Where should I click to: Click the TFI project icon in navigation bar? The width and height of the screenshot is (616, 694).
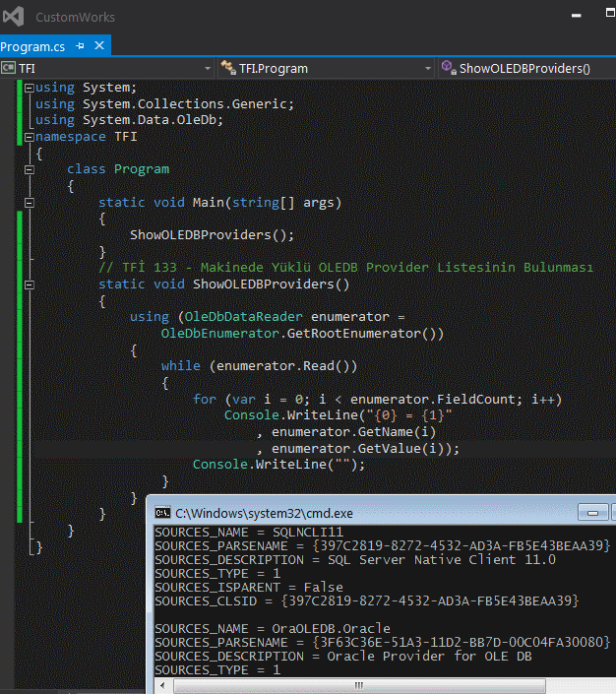point(9,68)
